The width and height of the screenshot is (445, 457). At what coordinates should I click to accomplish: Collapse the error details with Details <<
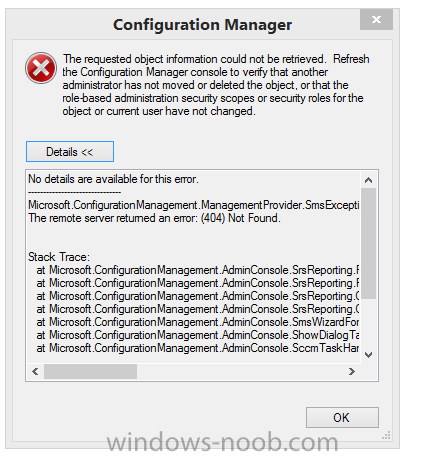point(70,152)
